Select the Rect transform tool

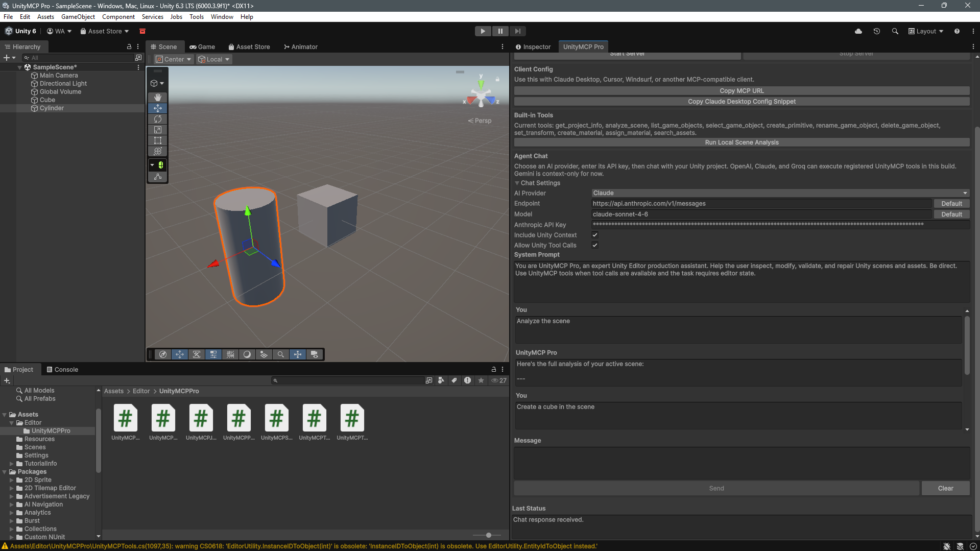pos(158,140)
